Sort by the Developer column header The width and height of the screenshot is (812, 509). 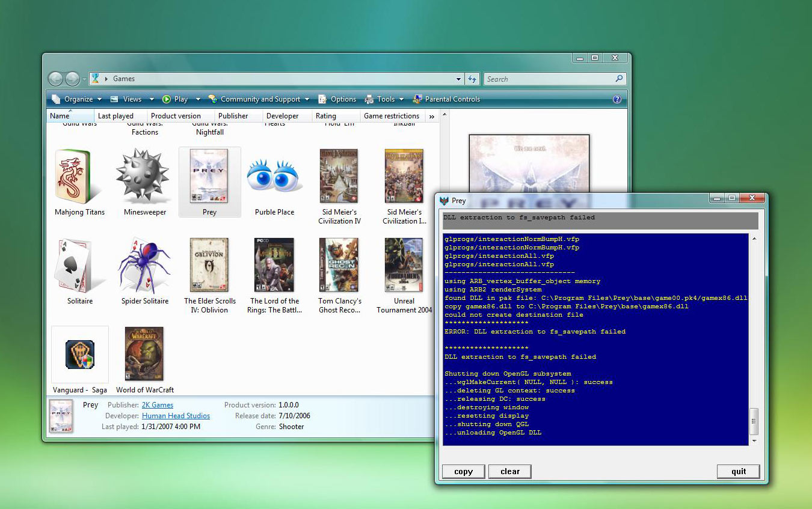point(288,116)
